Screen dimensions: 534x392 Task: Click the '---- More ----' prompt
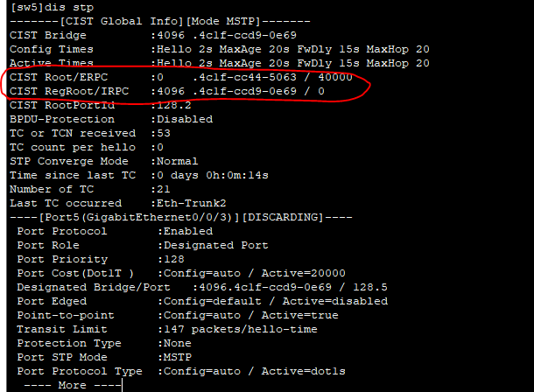coord(73,386)
